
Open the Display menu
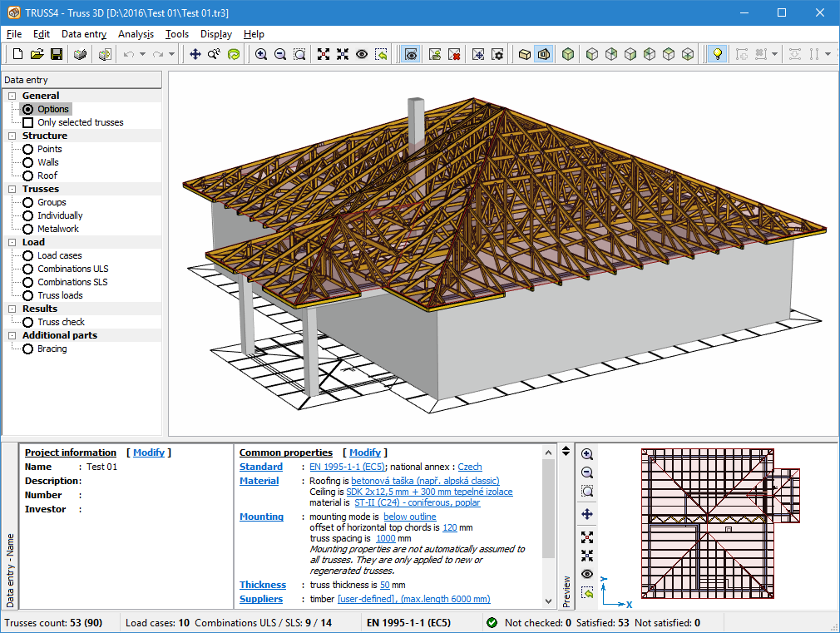pyautogui.click(x=215, y=34)
